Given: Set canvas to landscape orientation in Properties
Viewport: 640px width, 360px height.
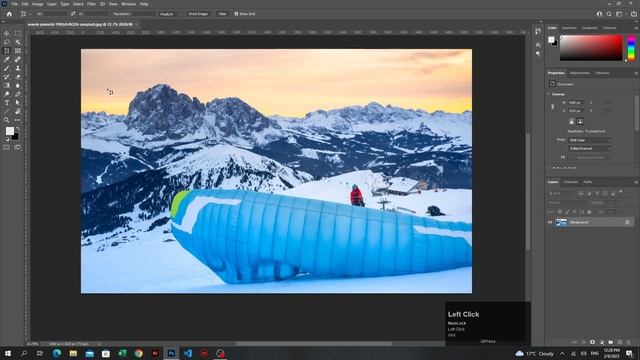Looking at the screenshot, I should click(580, 122).
